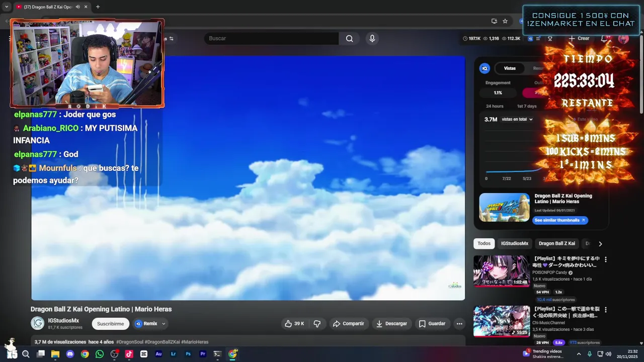Click the Crear create button
The width and height of the screenshot is (644, 362).
[x=579, y=39]
